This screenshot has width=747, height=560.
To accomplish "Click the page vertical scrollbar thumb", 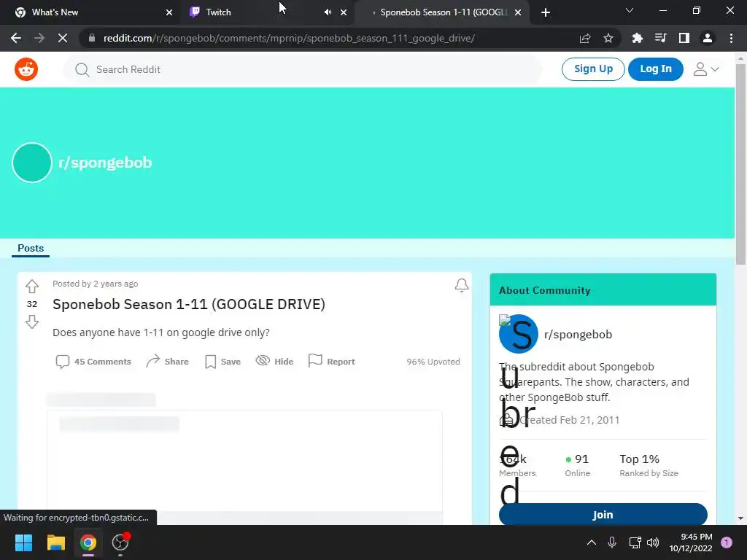I will click(x=740, y=164).
